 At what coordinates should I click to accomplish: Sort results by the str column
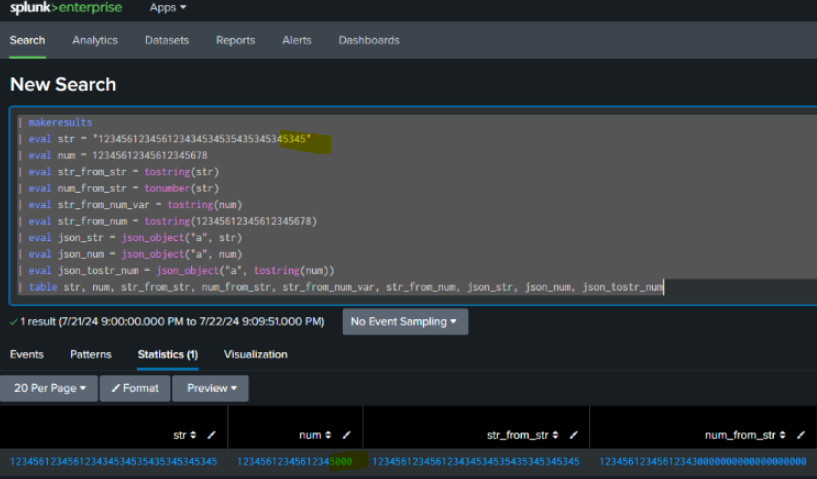coord(184,435)
